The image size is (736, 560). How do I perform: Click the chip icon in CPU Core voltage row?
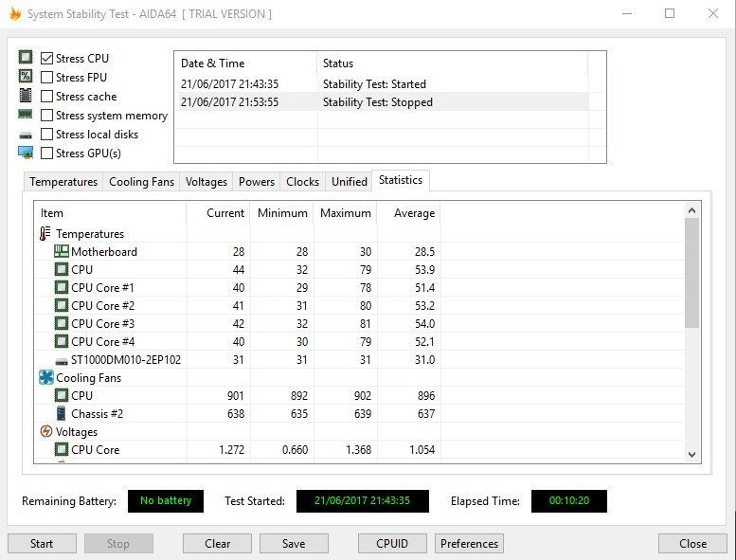61,449
